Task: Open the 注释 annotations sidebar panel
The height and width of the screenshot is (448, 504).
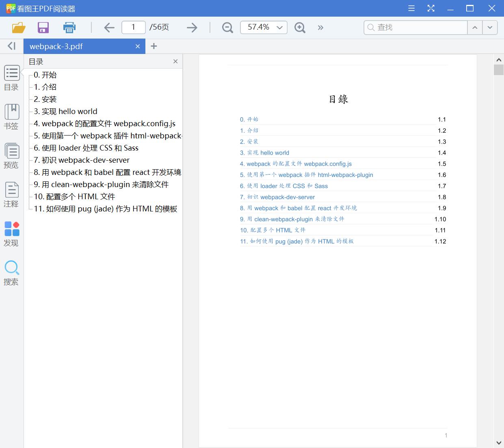Action: (11, 195)
